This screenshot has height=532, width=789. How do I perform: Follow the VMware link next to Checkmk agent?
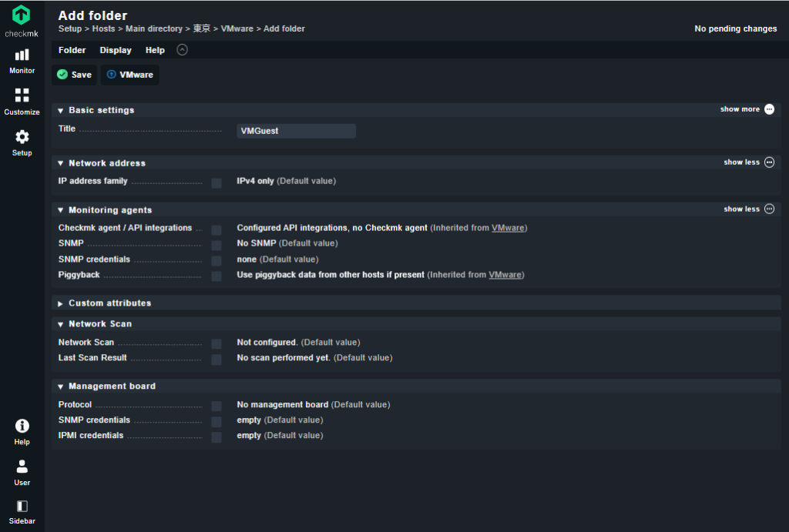(x=508, y=228)
